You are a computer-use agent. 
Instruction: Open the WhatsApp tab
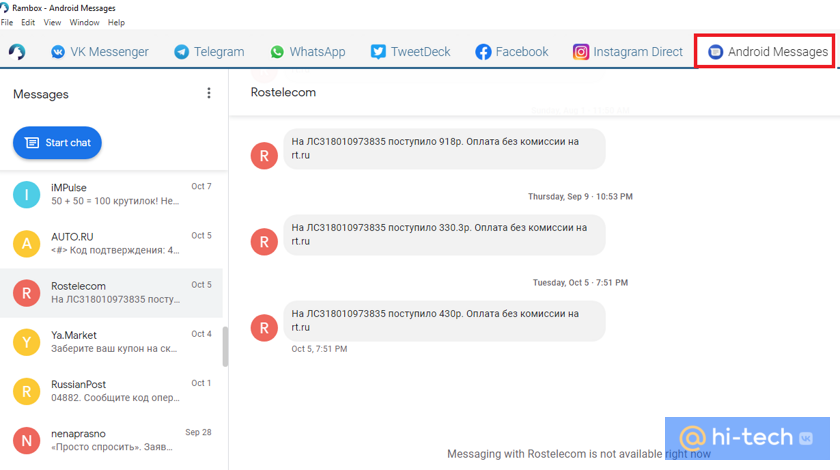pos(308,51)
